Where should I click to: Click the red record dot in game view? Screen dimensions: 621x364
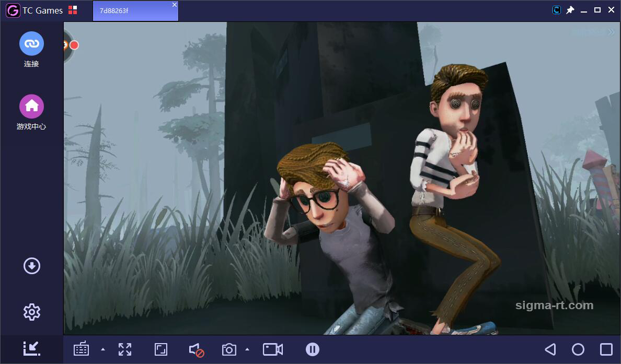click(x=74, y=45)
